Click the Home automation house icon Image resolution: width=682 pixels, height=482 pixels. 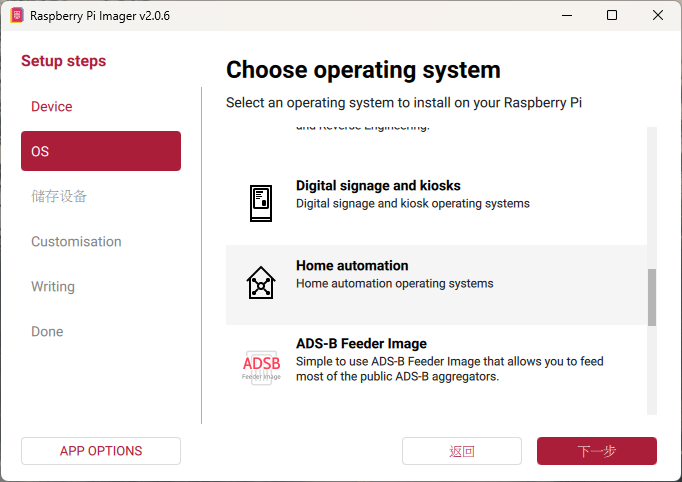[x=261, y=284]
